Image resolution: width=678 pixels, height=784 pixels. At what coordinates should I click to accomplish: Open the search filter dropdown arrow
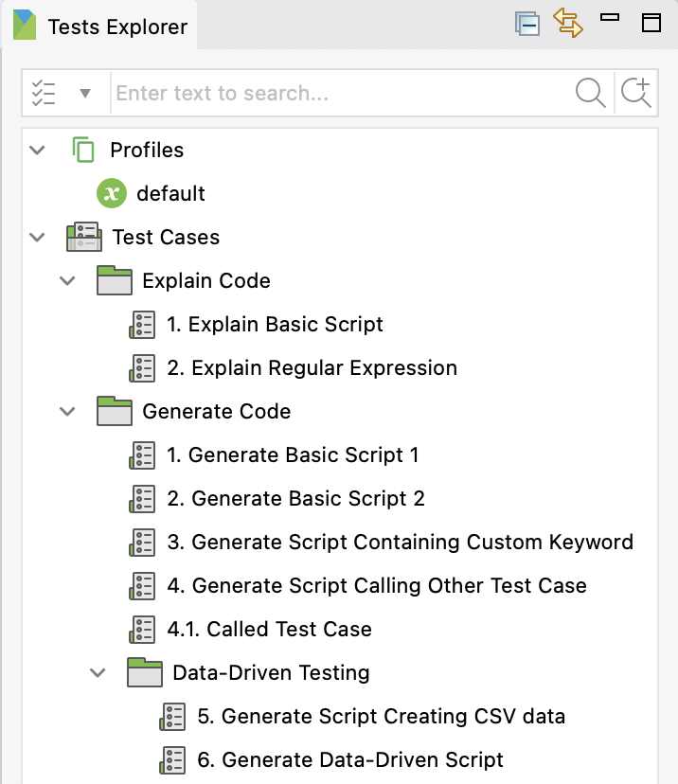[x=85, y=93]
